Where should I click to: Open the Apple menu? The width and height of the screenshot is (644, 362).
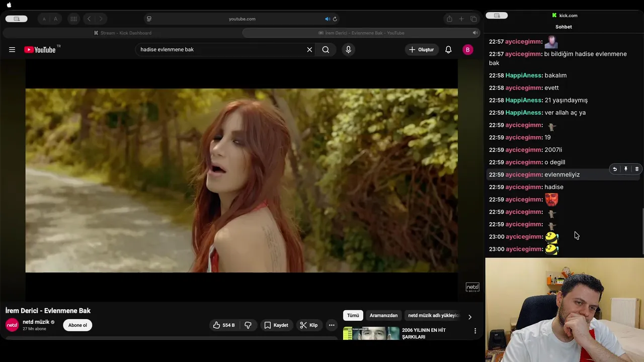tap(9, 5)
